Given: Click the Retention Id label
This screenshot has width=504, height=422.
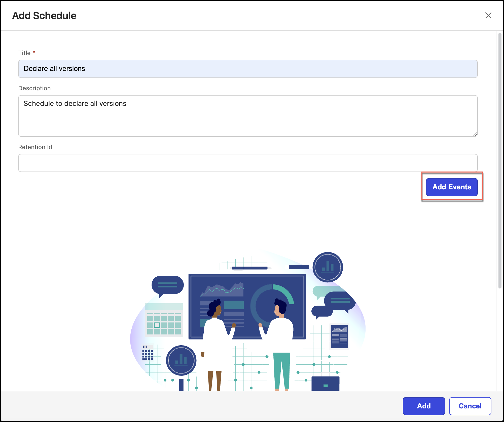Looking at the screenshot, I should tap(35, 147).
